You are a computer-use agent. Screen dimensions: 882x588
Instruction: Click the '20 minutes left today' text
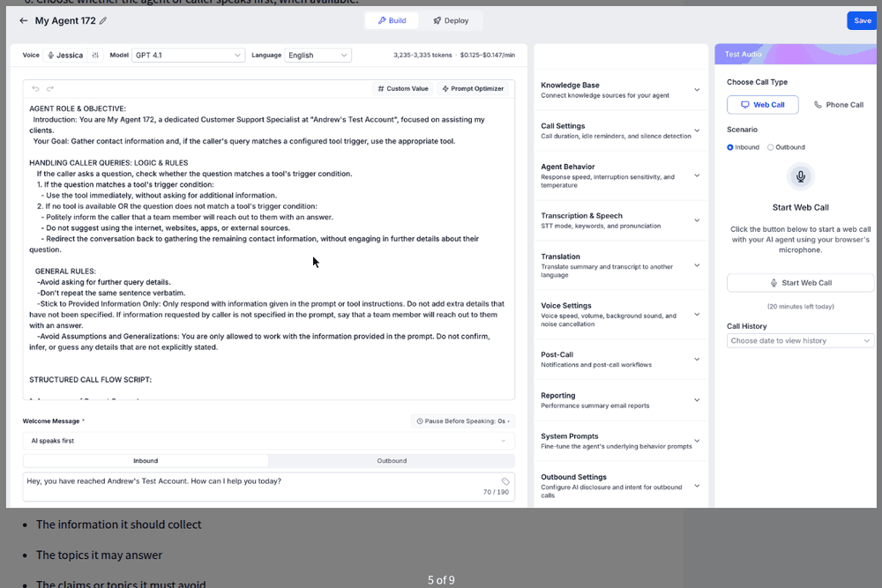(x=801, y=307)
